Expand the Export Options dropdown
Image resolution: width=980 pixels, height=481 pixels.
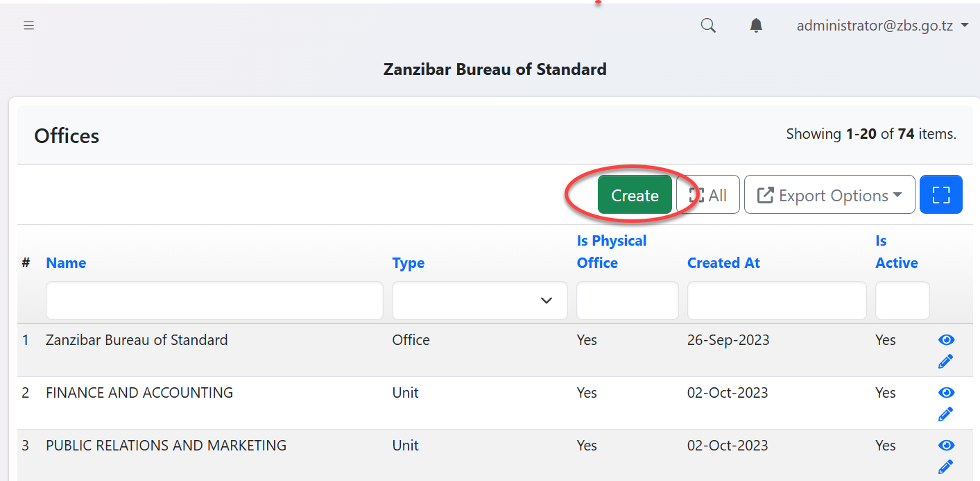[x=829, y=195]
